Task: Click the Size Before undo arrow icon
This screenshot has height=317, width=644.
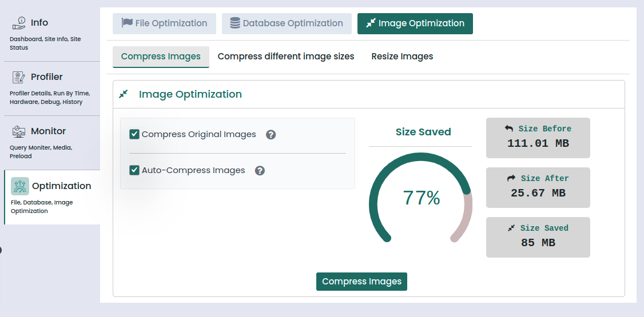Action: (509, 129)
